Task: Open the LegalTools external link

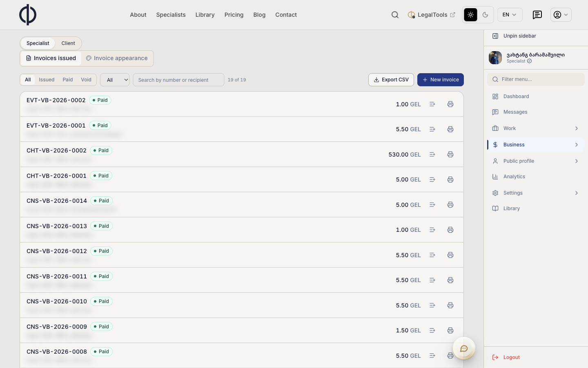Action: click(431, 15)
